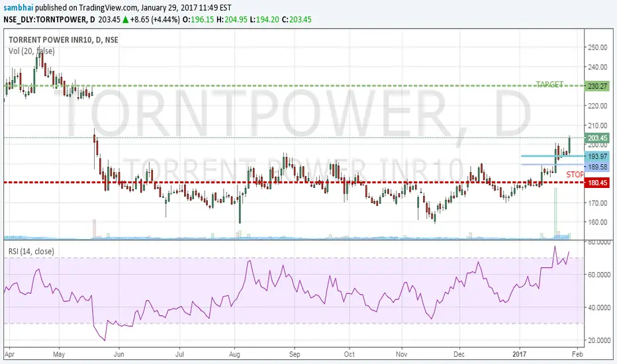This screenshot has height=364, width=617.
Task: Click the low value L:194.20
Action: click(x=264, y=19)
